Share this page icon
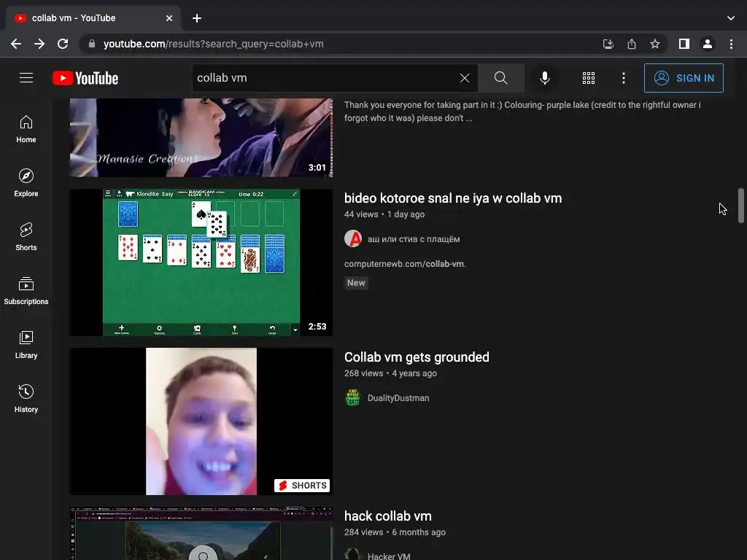Screen dimensions: 747x560 coord(632,44)
